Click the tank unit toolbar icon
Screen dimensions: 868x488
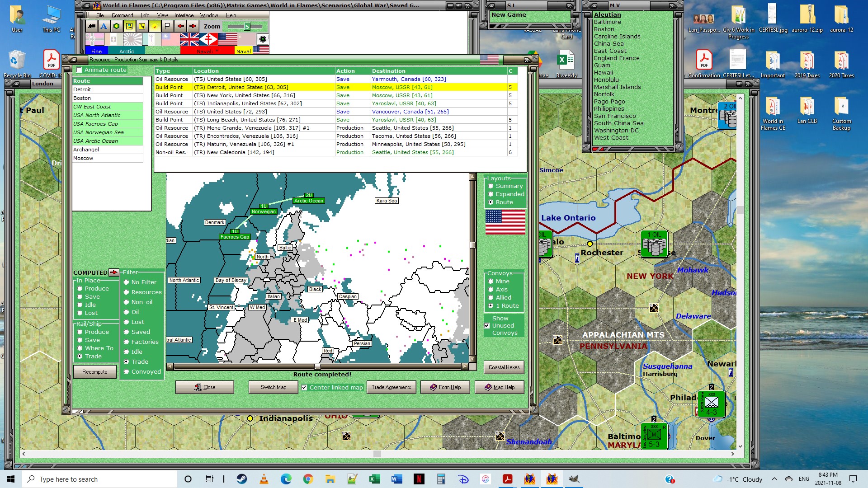(92, 26)
